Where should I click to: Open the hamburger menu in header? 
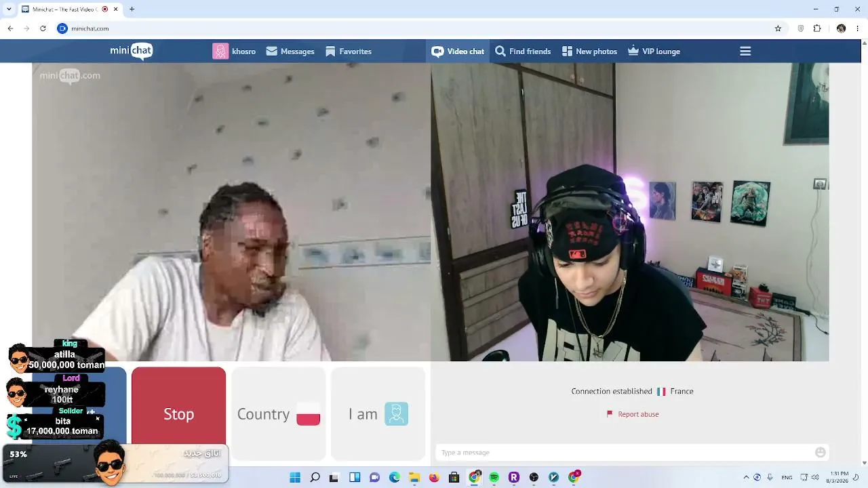click(x=745, y=52)
